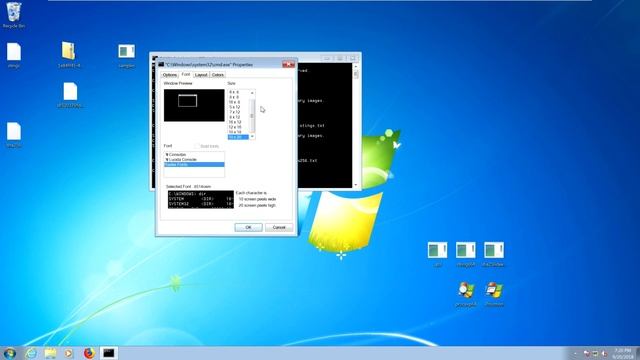Select size 10 x 18 in the Size list
Viewport: 640px width, 360px height.
[x=238, y=132]
